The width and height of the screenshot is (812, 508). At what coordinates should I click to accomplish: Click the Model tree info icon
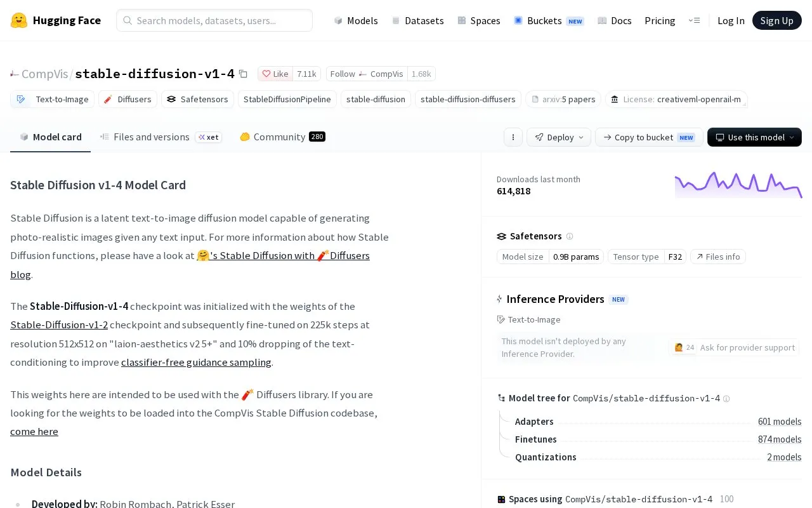point(726,399)
